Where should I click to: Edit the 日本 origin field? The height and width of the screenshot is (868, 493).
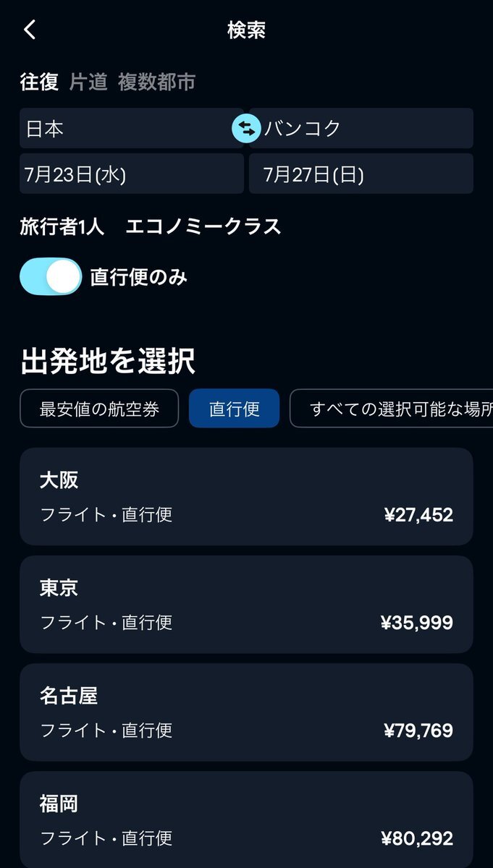tap(131, 129)
